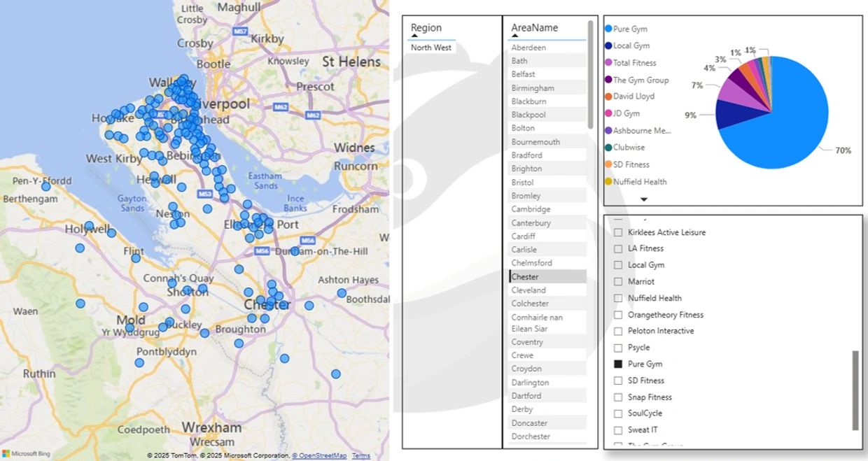
Task: Click the map marker at Ashton Hayes
Action: coord(342,293)
